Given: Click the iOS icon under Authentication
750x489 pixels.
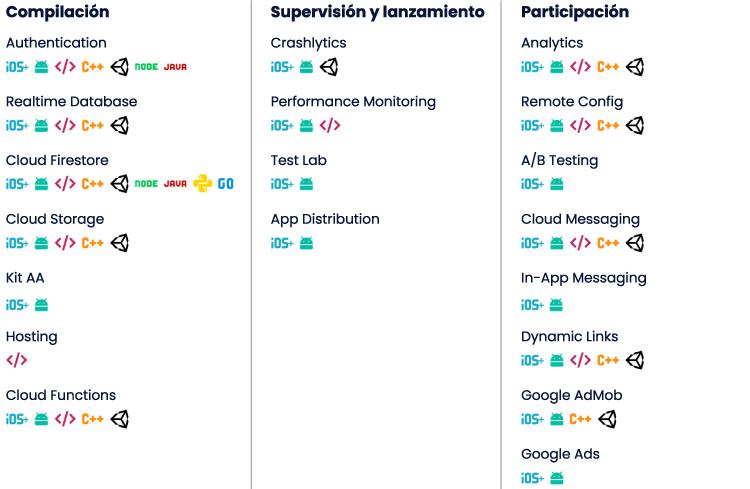Looking at the screenshot, I should coord(17,67).
